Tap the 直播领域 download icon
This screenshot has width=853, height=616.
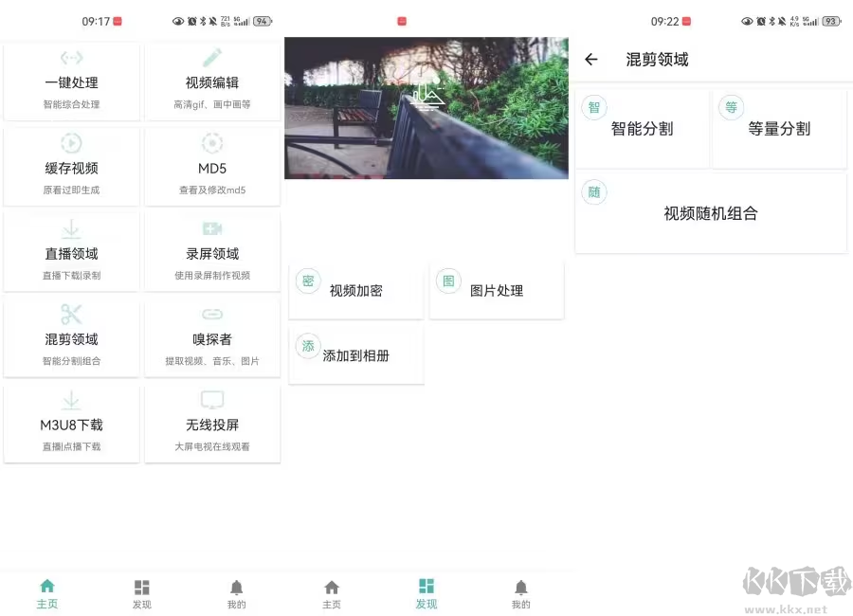pos(71,229)
